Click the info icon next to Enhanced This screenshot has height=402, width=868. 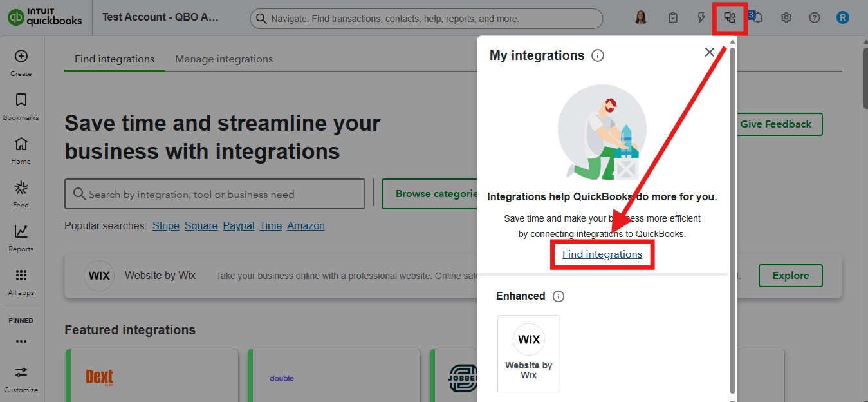(x=559, y=296)
